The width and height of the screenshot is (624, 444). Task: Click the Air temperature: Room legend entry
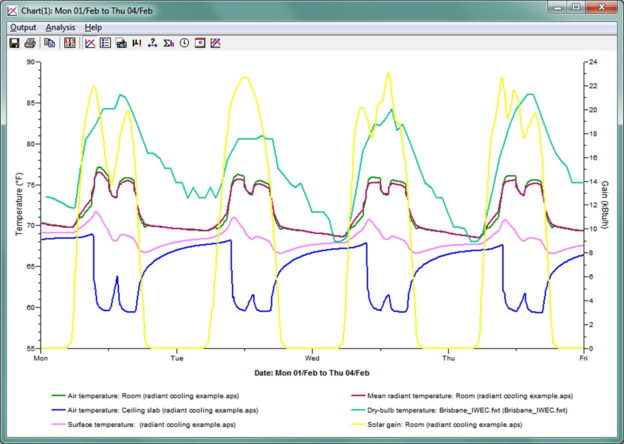coord(150,395)
